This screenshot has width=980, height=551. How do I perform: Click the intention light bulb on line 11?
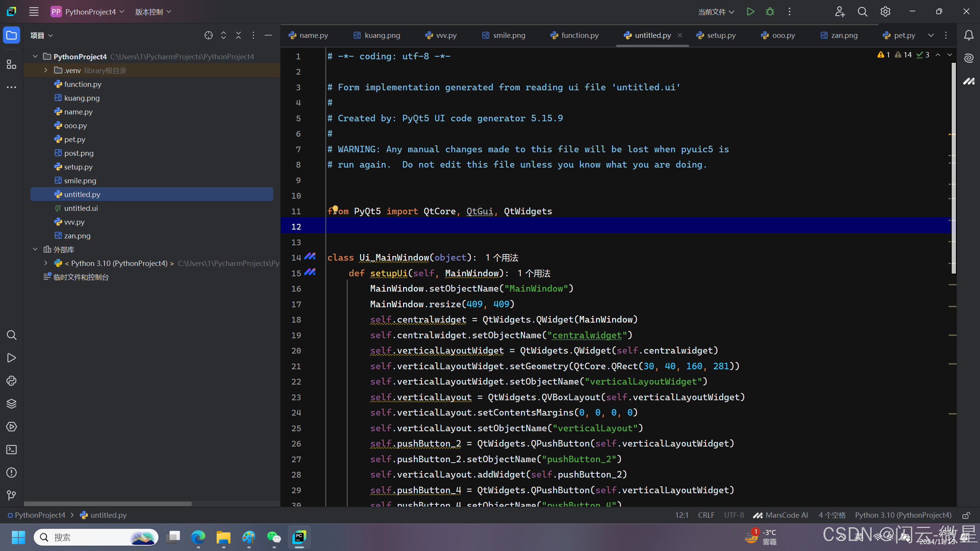tap(335, 209)
